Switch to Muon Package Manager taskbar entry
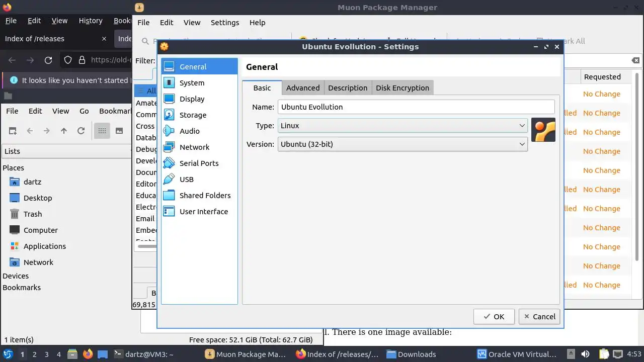644x362 pixels. 247,354
